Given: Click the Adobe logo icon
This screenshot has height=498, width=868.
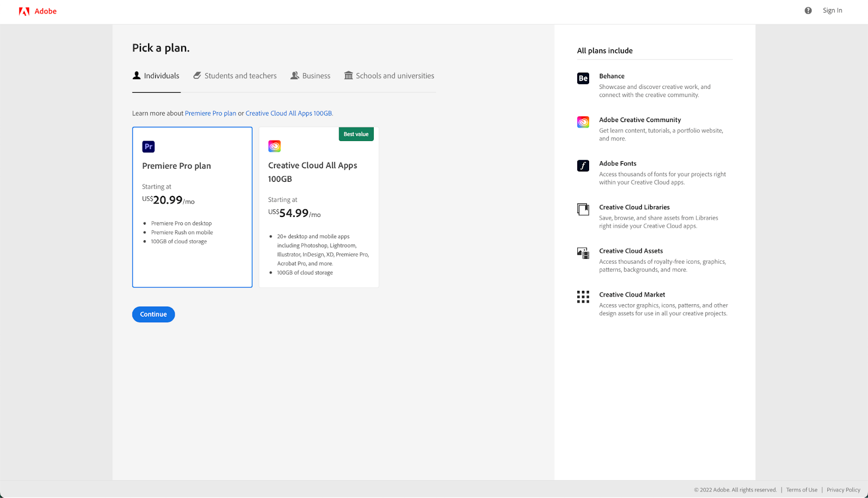Looking at the screenshot, I should point(24,11).
